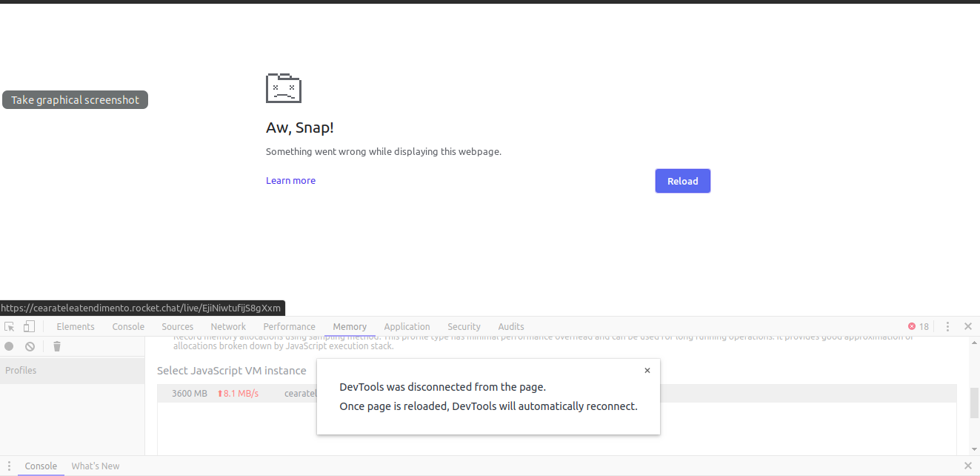This screenshot has height=476, width=980.
Task: Close the DevTools panel
Action: click(967, 326)
